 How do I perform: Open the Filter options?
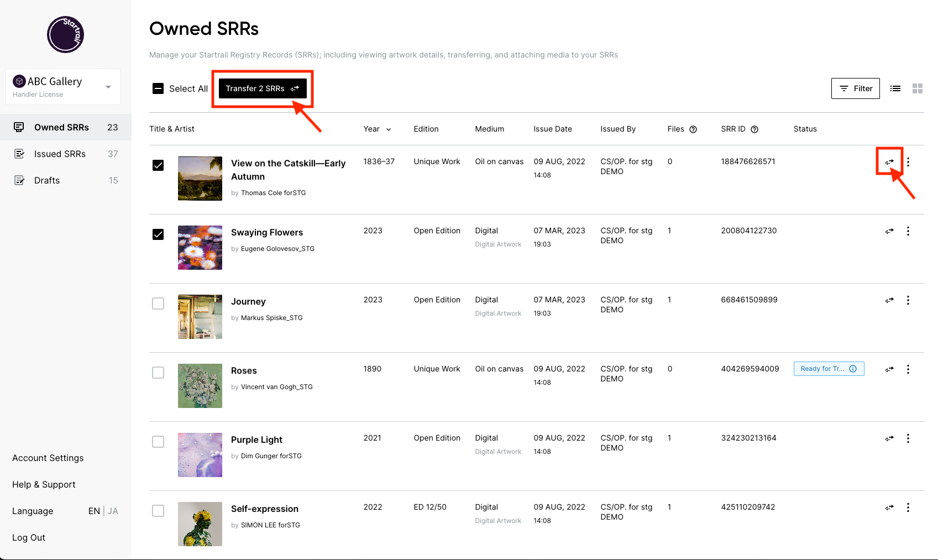[x=855, y=88]
